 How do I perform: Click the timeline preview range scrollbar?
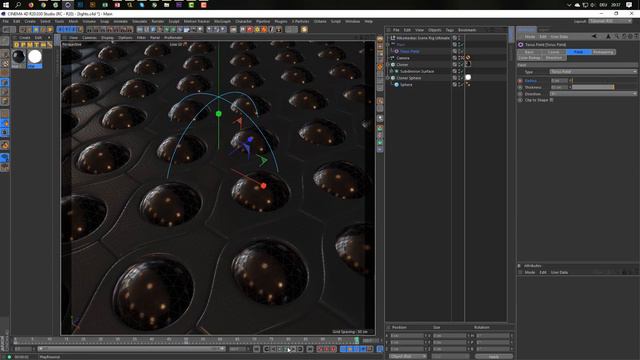pyautogui.click(x=131, y=349)
